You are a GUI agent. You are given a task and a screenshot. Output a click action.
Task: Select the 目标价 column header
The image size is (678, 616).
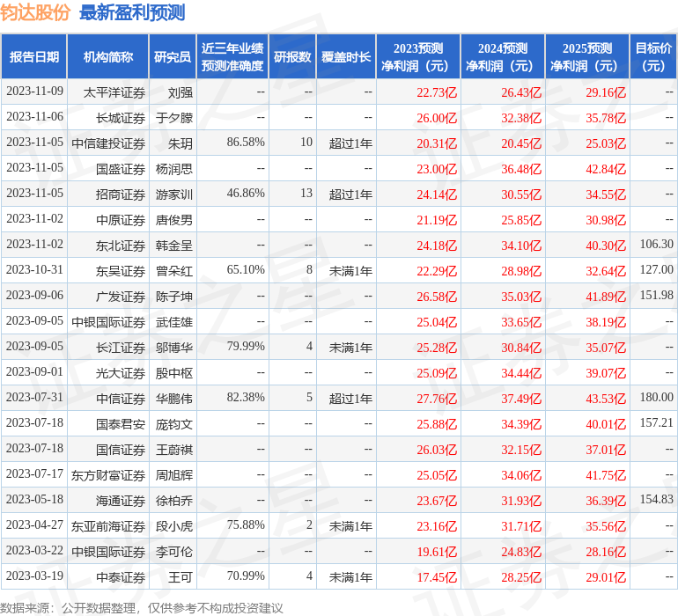coord(653,56)
